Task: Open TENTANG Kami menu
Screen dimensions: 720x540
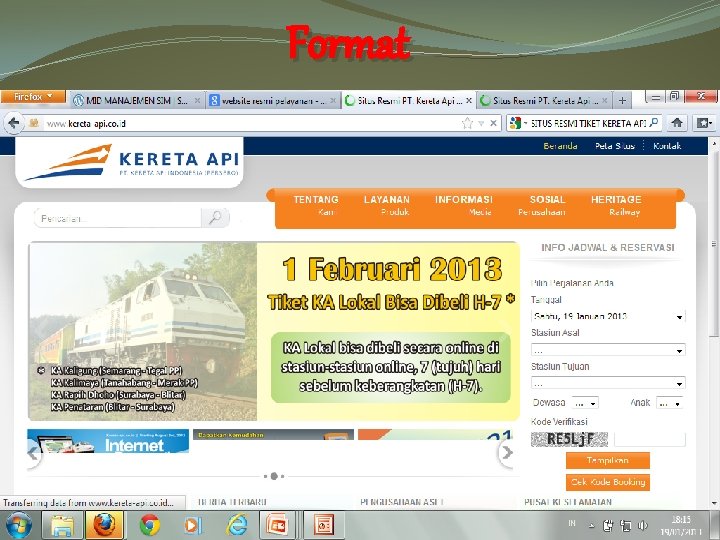Action: (x=316, y=205)
